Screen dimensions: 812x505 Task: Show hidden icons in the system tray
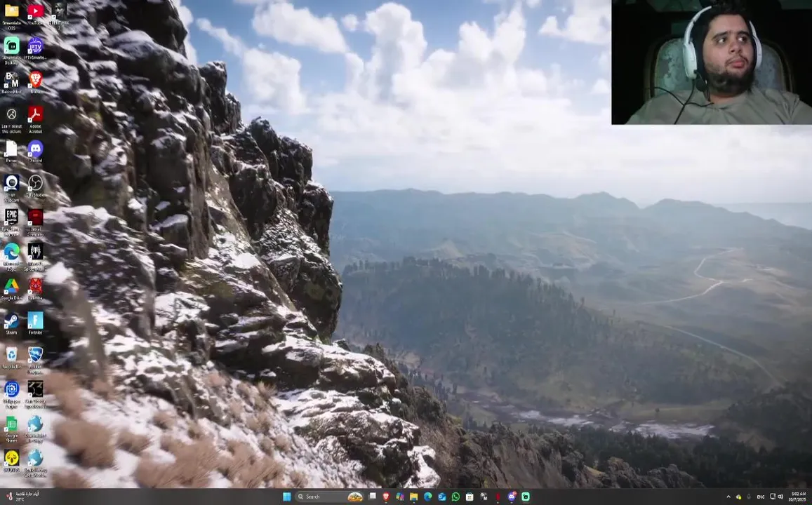(x=728, y=497)
